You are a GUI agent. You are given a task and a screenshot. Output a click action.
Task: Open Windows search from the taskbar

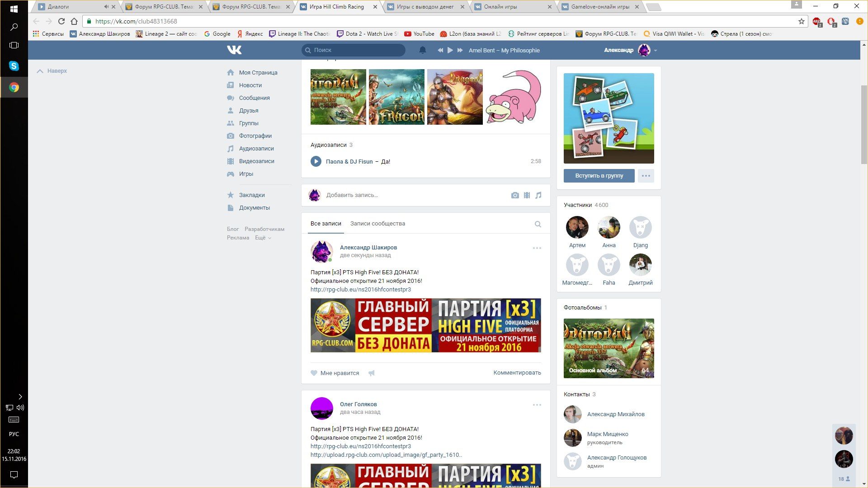(14, 27)
